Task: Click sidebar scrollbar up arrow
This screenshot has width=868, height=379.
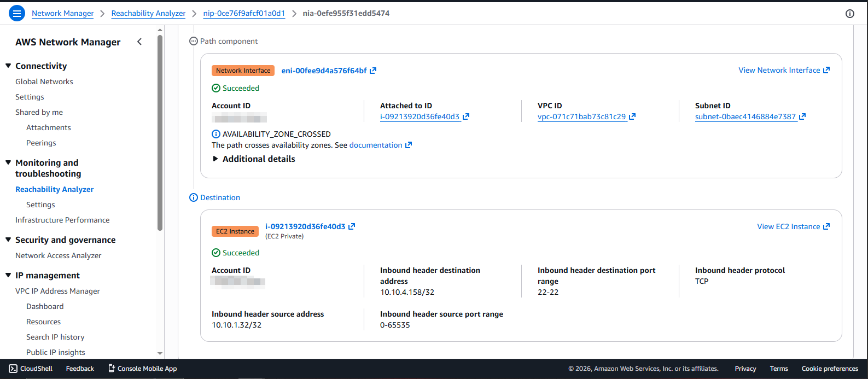Action: [160, 31]
